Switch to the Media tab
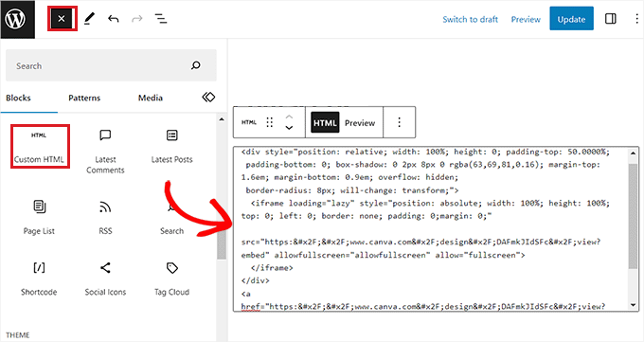Image resolution: width=644 pixels, height=342 pixels. click(151, 98)
